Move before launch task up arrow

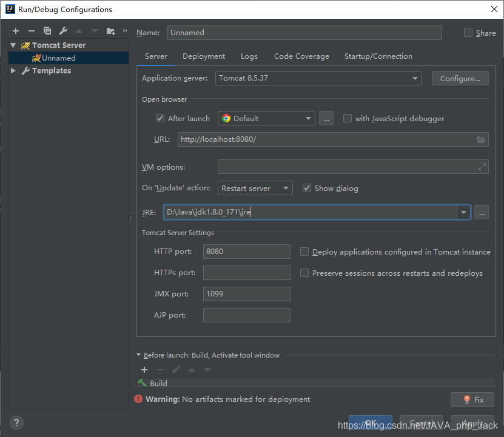[192, 370]
